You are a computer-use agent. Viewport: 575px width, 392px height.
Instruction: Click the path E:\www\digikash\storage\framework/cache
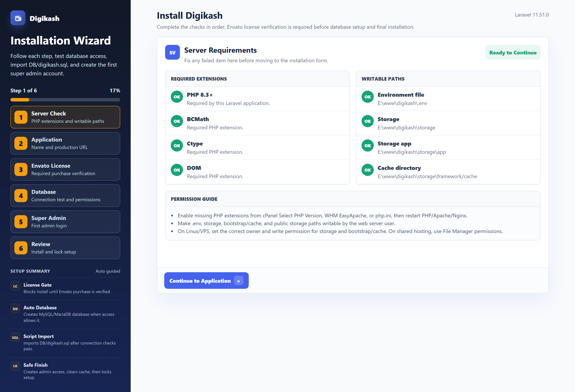click(427, 176)
